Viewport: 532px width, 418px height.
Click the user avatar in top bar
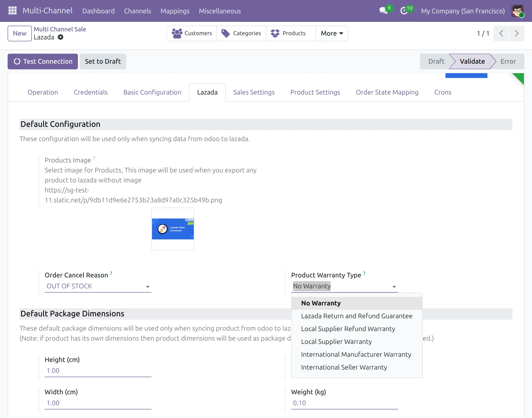pyautogui.click(x=517, y=11)
